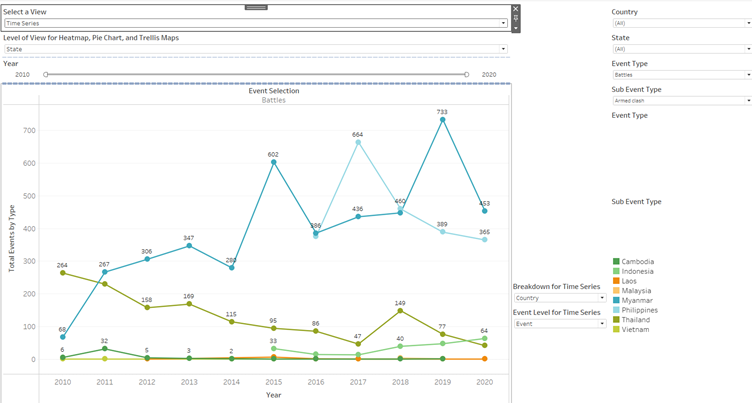The height and width of the screenshot is (403, 752).
Task: Expand the State filter set to All
Action: 748,48
